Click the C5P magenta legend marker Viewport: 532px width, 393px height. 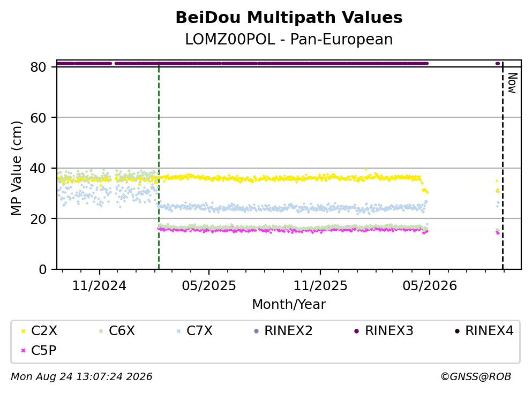pos(23,350)
